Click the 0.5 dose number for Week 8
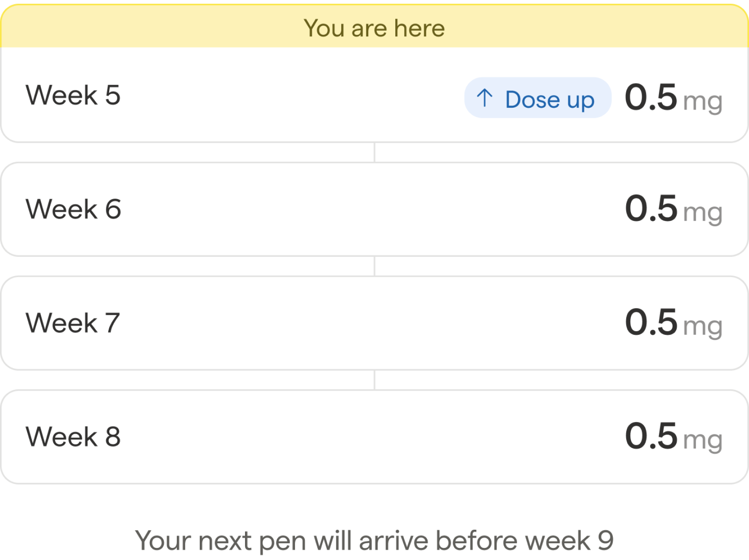This screenshot has width=749, height=560. pos(651,436)
